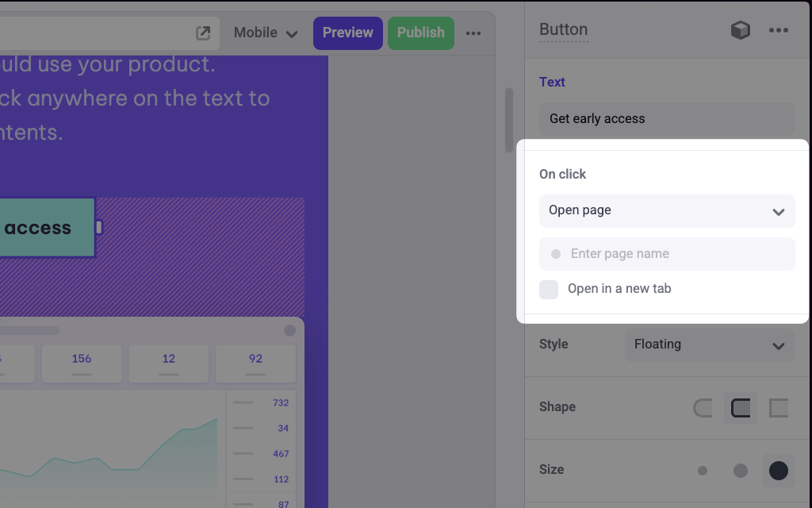Screen dimensions: 812x508
Task: Select the slightly rounded button shape
Action: click(741, 408)
